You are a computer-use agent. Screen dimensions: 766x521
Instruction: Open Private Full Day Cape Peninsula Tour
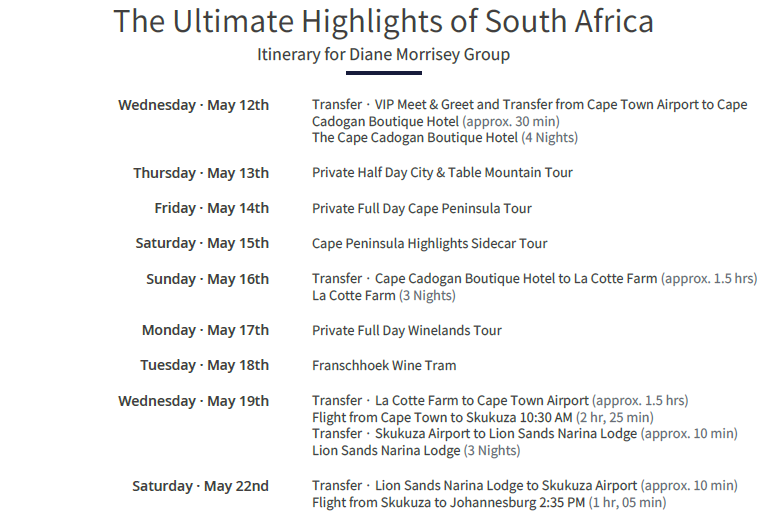coord(421,208)
